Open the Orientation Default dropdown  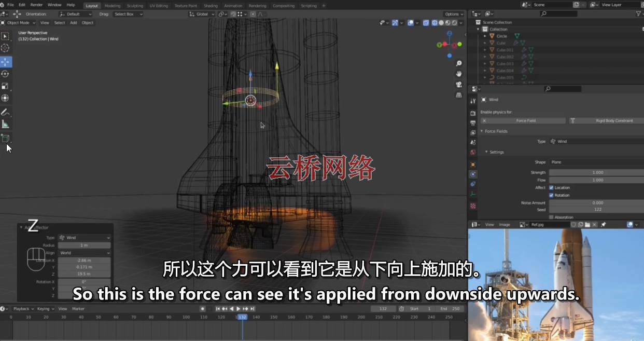(x=75, y=14)
